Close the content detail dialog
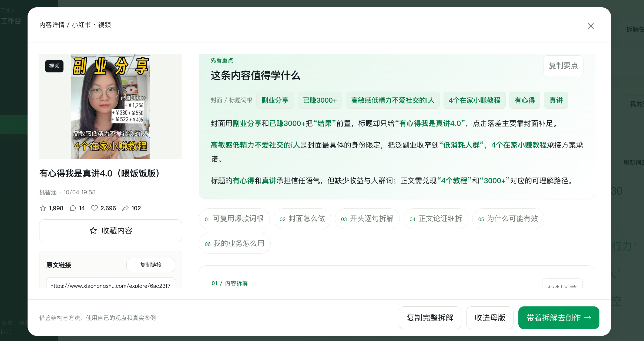The width and height of the screenshot is (644, 341). (x=591, y=26)
